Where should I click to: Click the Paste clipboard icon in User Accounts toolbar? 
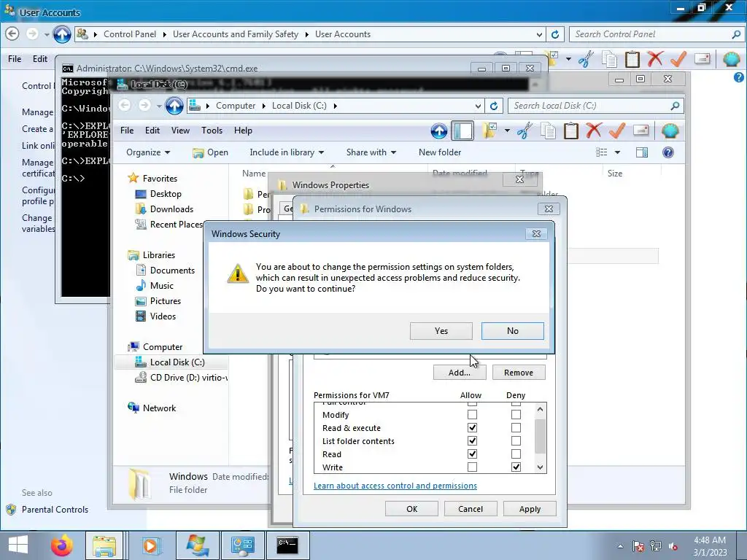tap(632, 59)
